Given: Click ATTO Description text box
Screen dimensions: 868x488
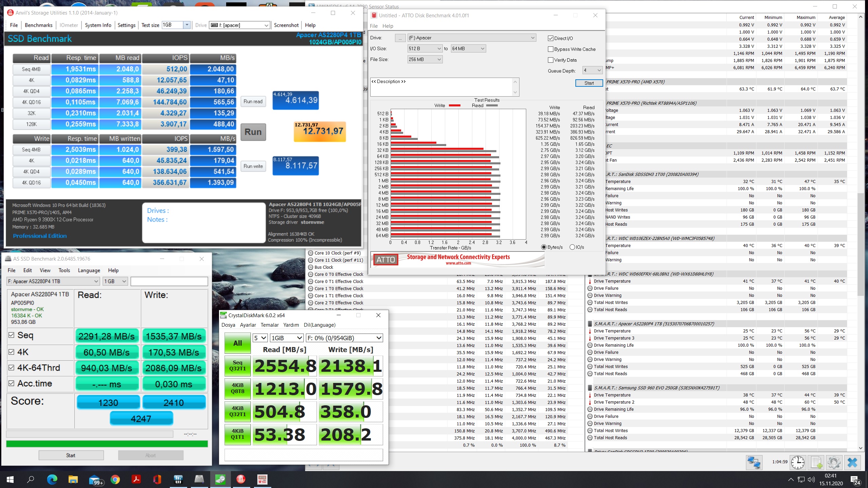Looking at the screenshot, I should 445,87.
